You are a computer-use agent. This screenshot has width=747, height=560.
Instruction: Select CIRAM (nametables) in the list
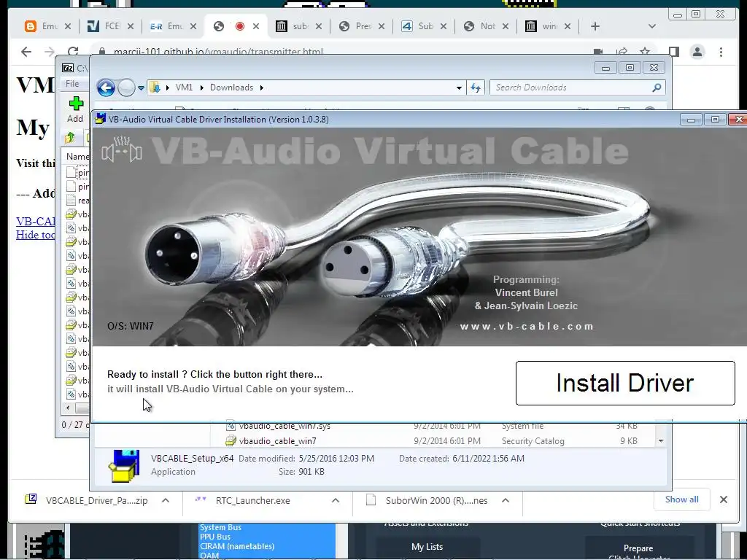[237, 546]
